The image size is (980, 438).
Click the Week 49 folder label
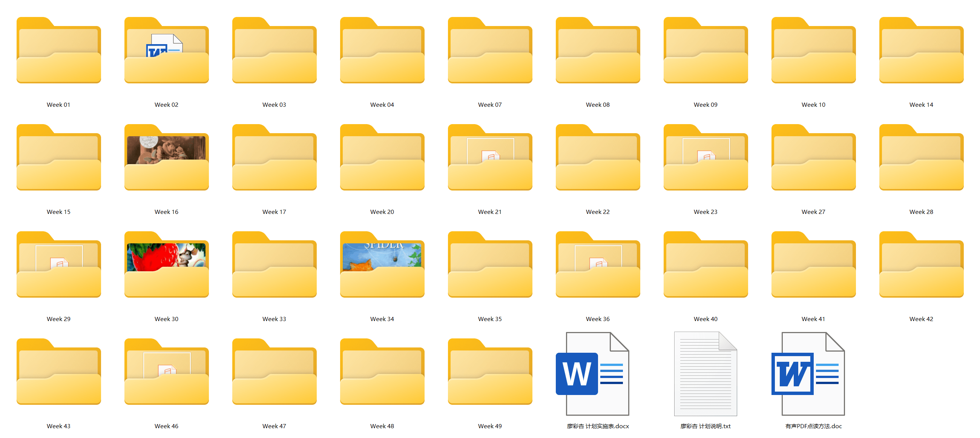click(489, 426)
